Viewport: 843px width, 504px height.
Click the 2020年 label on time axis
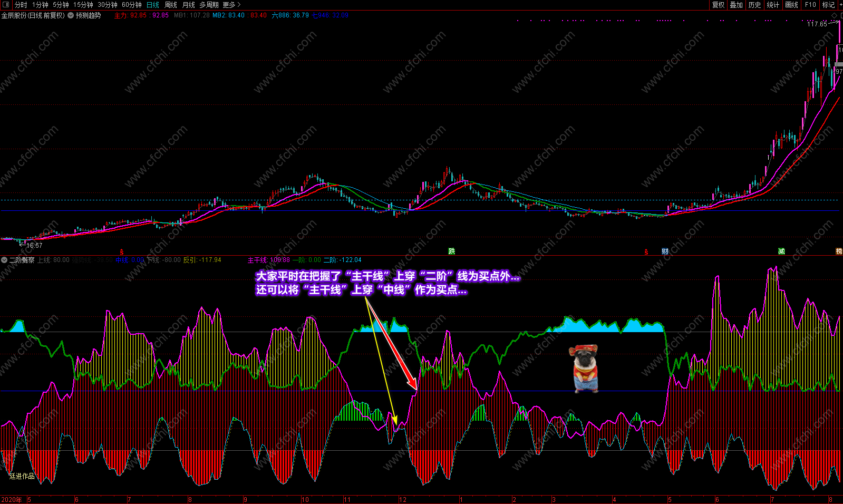pyautogui.click(x=12, y=500)
